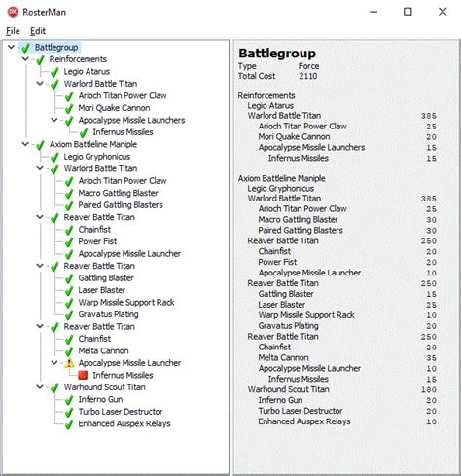Select Turbo Laser Destructor tree item
The image size is (461, 476).
tap(121, 412)
